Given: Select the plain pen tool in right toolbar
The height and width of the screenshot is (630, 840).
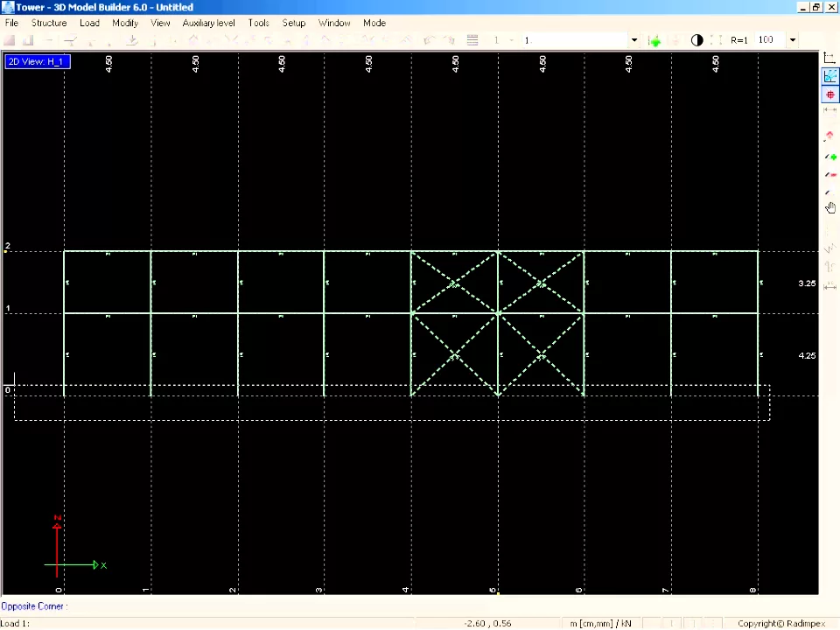Looking at the screenshot, I should point(829,192).
